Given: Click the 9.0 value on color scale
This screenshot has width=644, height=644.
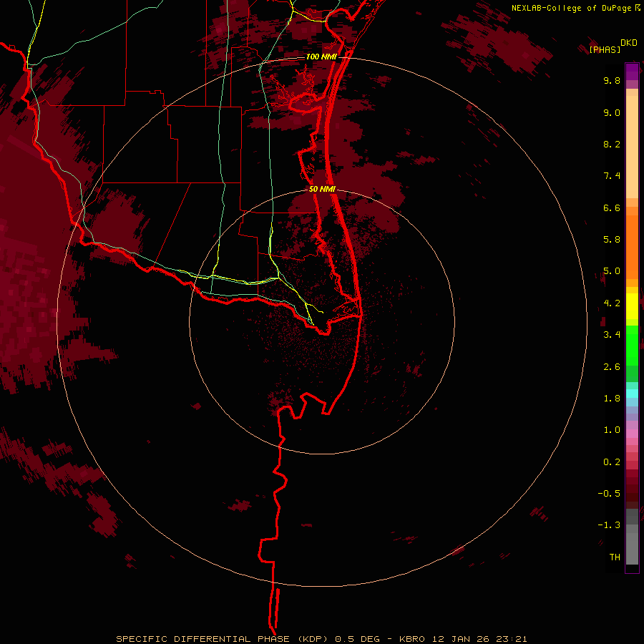Looking at the screenshot, I should tap(612, 112).
